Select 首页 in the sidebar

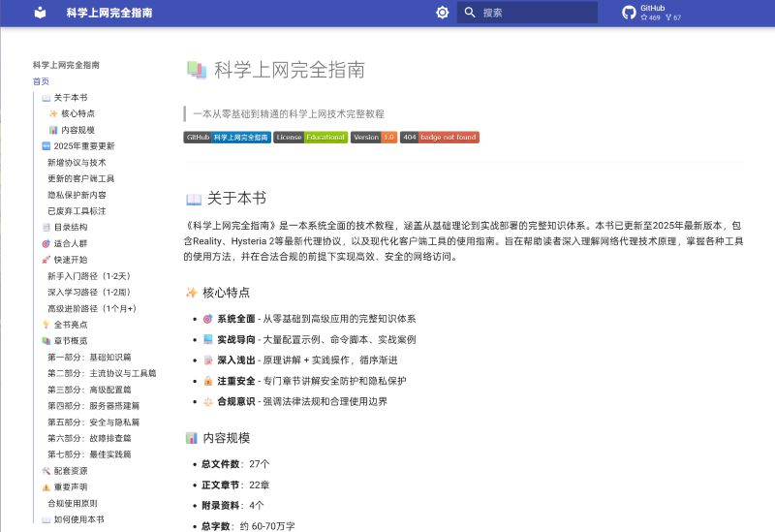41,81
